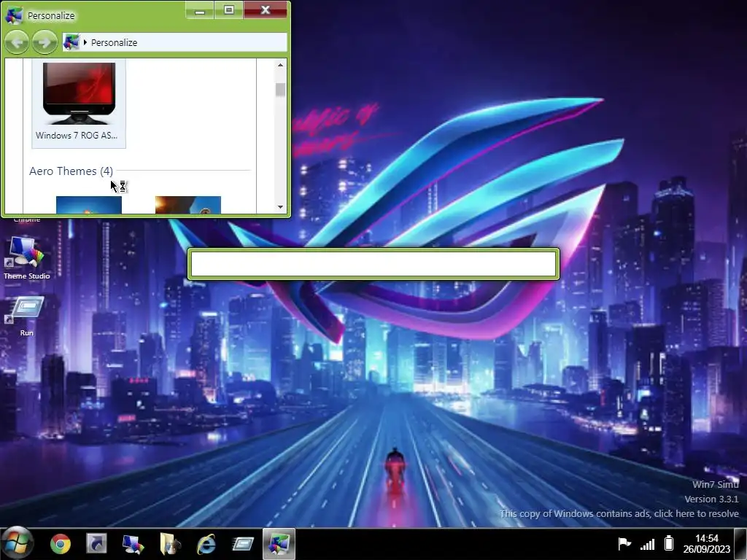747x560 pixels.
Task: Open the Action Center flag icon
Action: (624, 542)
